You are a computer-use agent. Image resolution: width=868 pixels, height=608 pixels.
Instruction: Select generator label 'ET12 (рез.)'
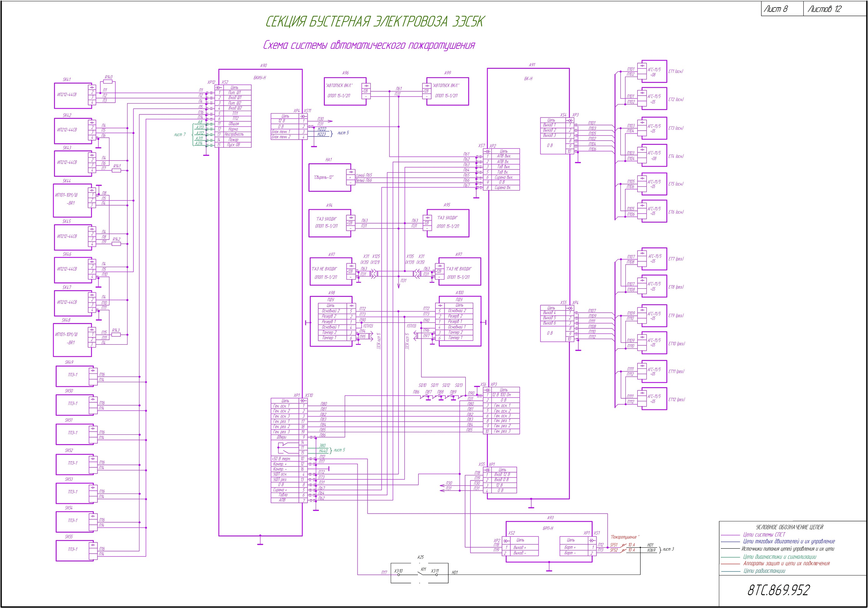coord(676,399)
